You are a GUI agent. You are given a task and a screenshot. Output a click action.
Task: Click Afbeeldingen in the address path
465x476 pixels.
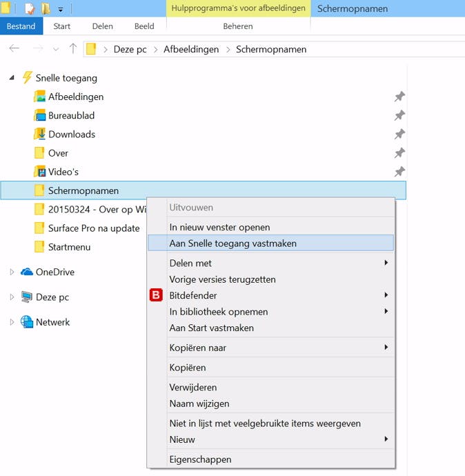[191, 49]
